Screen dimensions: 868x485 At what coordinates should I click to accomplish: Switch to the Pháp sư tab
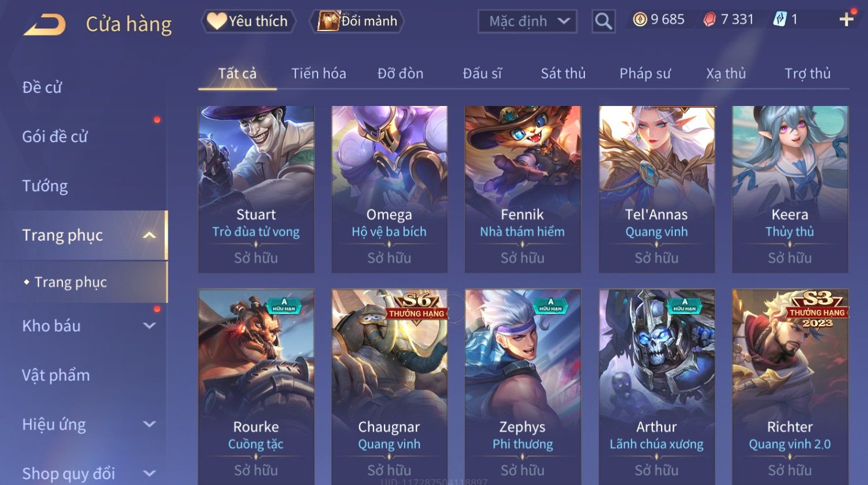click(x=645, y=74)
